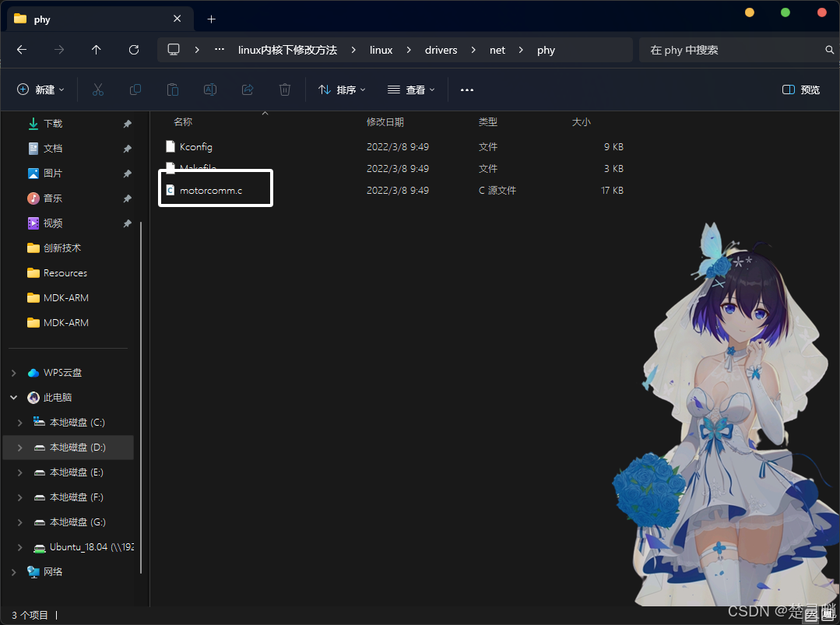The image size is (840, 625).
Task: Expand 本地磁盘 (E:) node
Action: click(19, 472)
